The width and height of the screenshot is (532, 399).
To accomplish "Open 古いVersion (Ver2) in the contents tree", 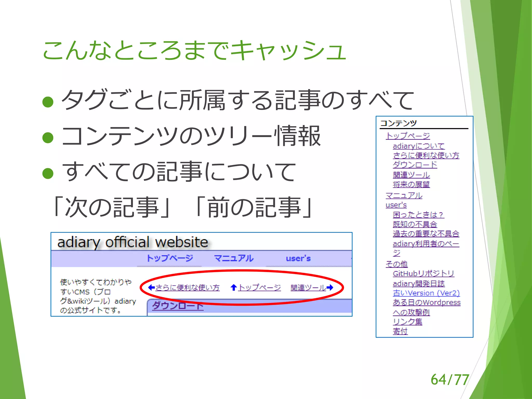I will [426, 293].
